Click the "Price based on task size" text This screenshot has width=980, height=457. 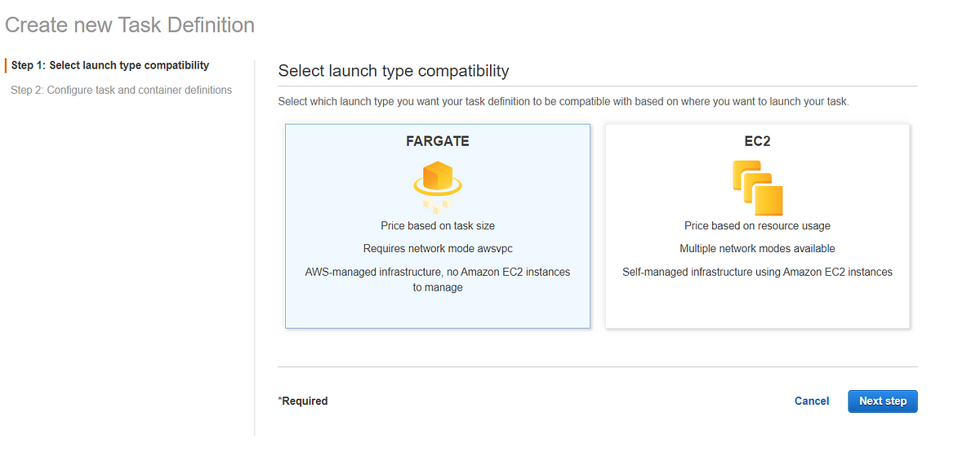click(x=438, y=225)
